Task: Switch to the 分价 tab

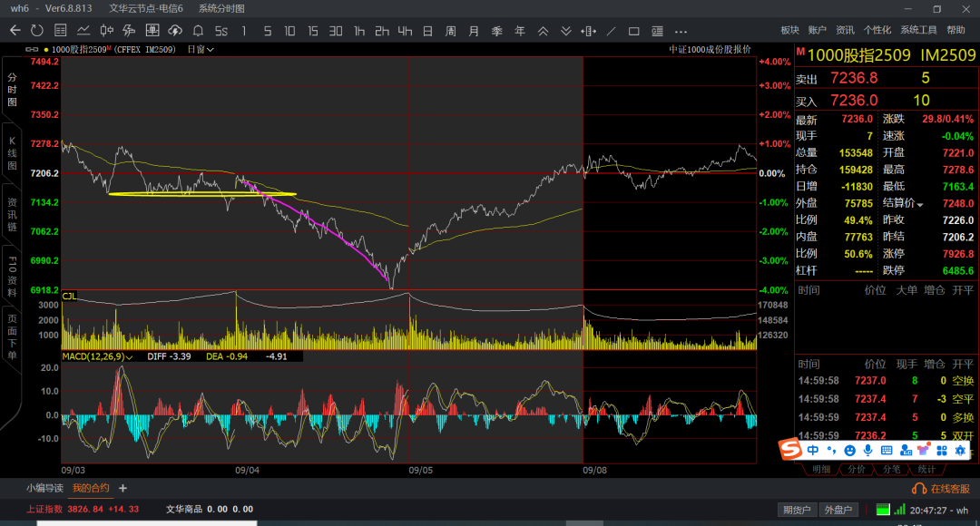Action: 857,469
